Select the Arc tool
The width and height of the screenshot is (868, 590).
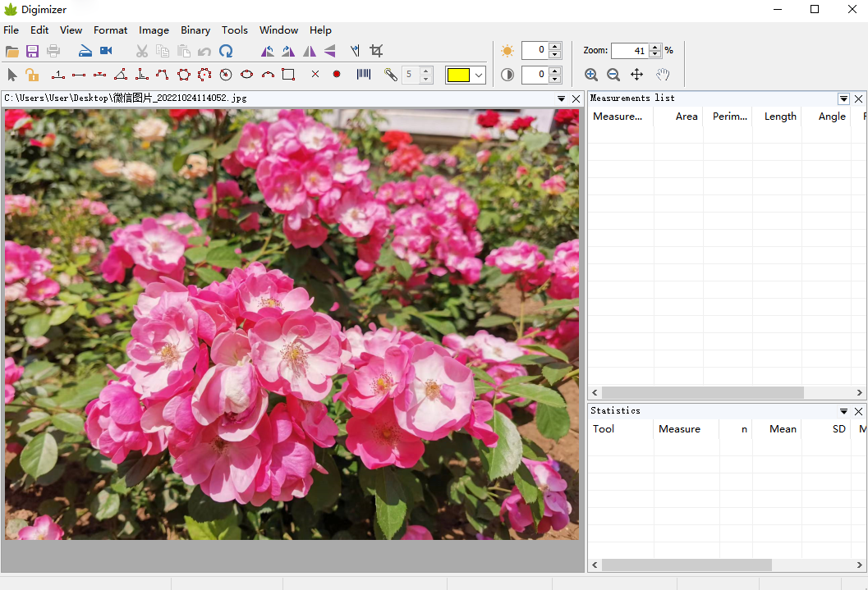point(268,75)
